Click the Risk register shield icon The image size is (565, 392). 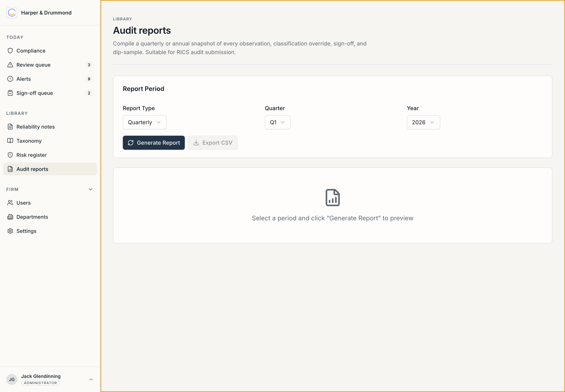pyautogui.click(x=10, y=155)
